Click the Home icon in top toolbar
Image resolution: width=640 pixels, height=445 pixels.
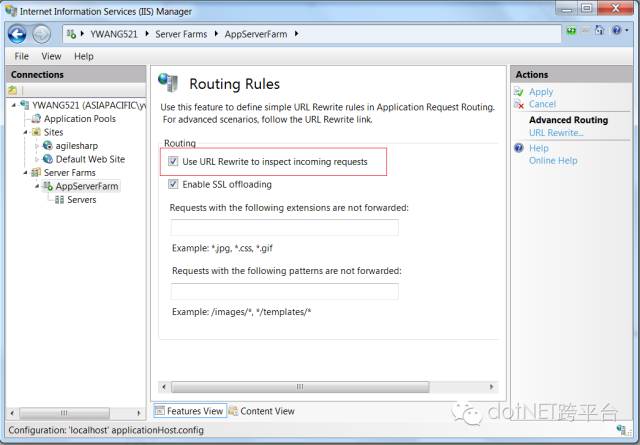599,30
